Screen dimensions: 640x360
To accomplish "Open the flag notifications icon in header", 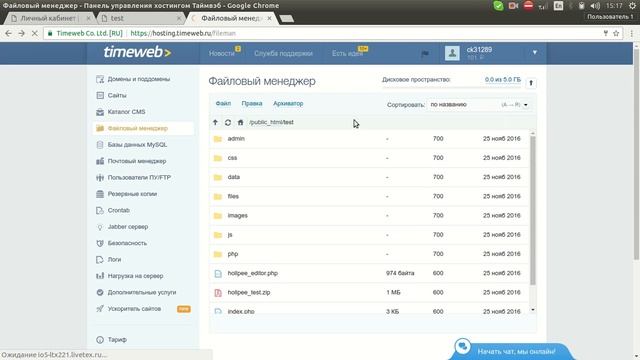I will [425, 53].
